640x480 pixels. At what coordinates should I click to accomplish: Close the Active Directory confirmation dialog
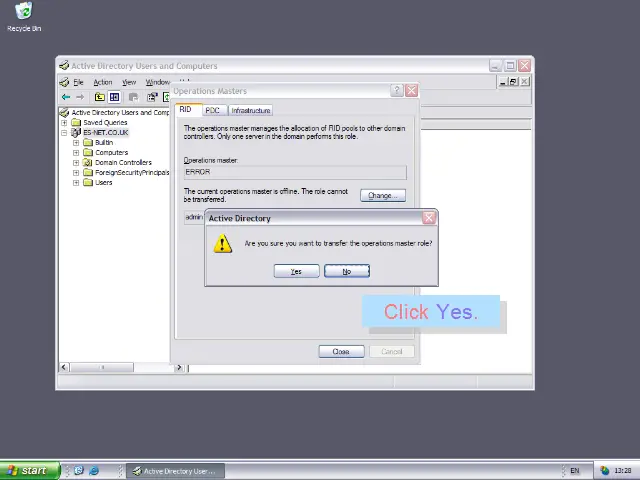point(429,218)
